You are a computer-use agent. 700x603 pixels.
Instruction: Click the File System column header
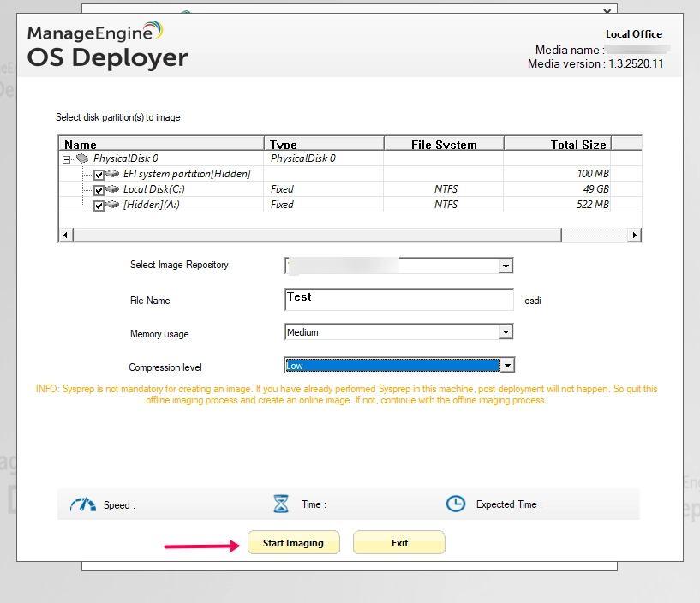click(444, 144)
